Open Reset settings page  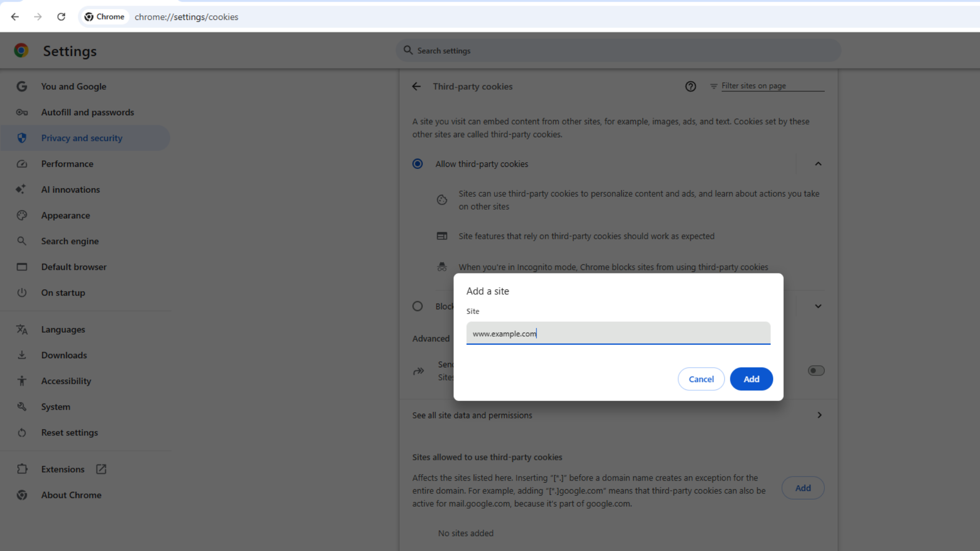pyautogui.click(x=69, y=433)
